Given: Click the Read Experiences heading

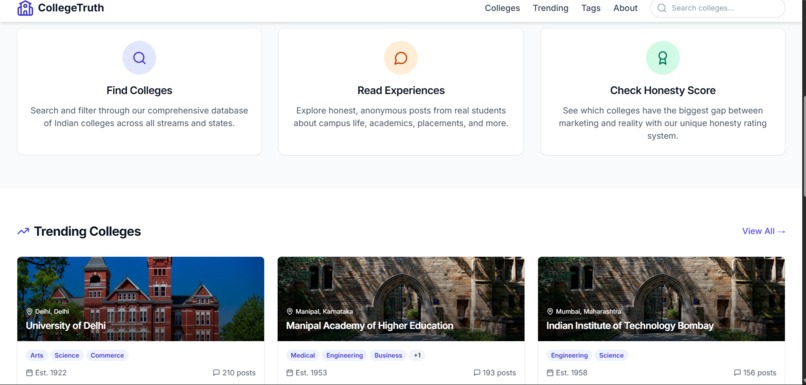Looking at the screenshot, I should [401, 90].
